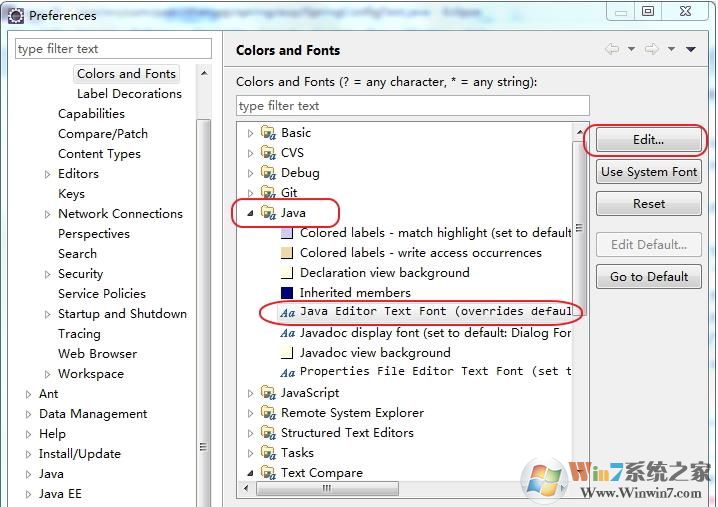Click the Reset button
Image resolution: width=718 pixels, height=507 pixels.
click(x=648, y=203)
